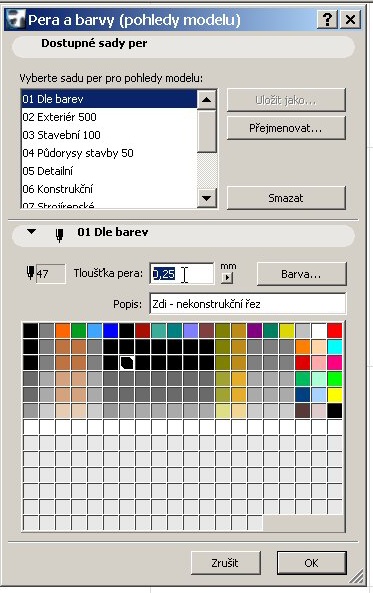Click the Přejmenovat... button
The height and width of the screenshot is (593, 373).
pyautogui.click(x=286, y=128)
